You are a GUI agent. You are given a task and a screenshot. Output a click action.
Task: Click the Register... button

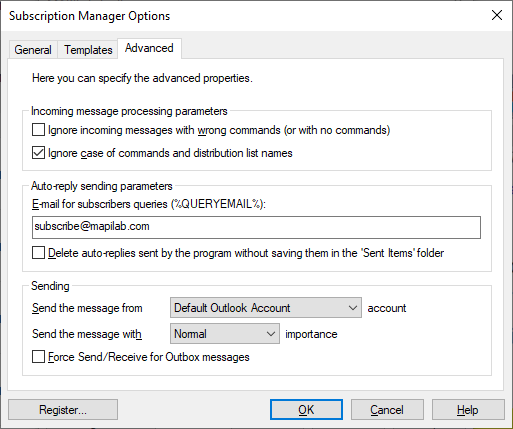click(63, 410)
